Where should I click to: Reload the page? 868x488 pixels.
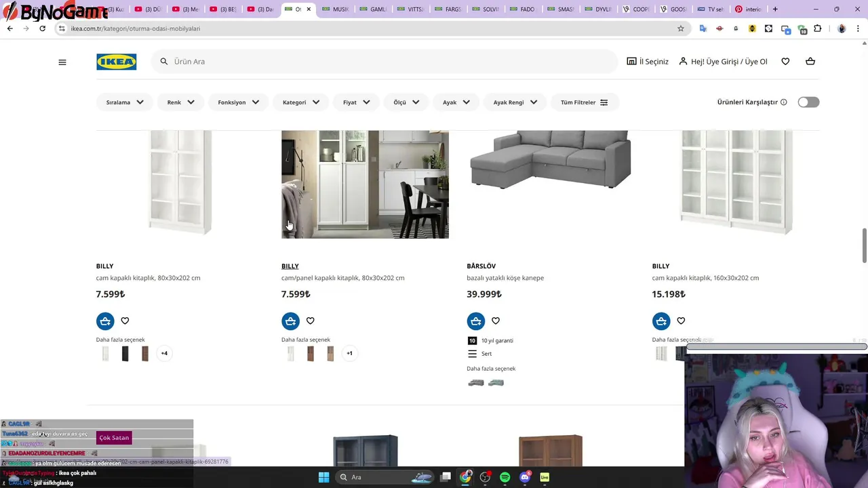point(42,28)
